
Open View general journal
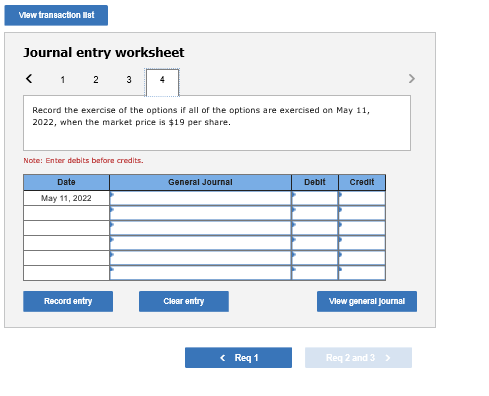coord(367,301)
